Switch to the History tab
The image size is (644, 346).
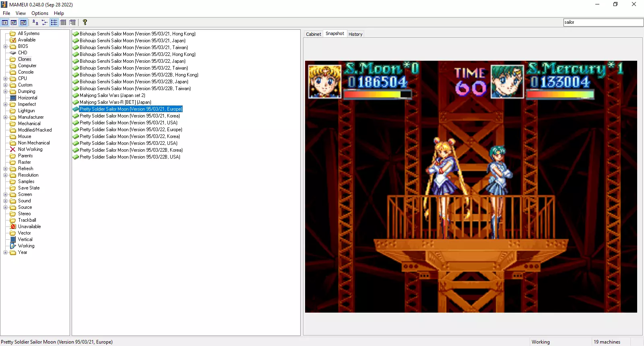355,34
